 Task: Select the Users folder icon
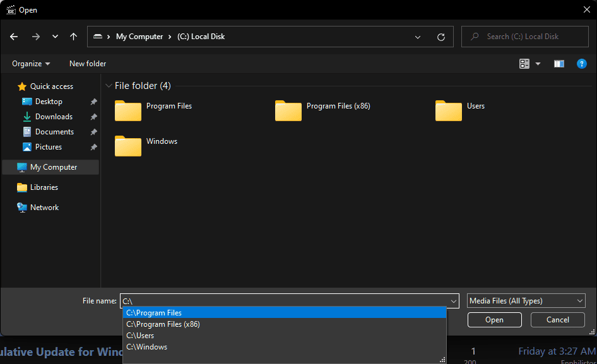[449, 110]
